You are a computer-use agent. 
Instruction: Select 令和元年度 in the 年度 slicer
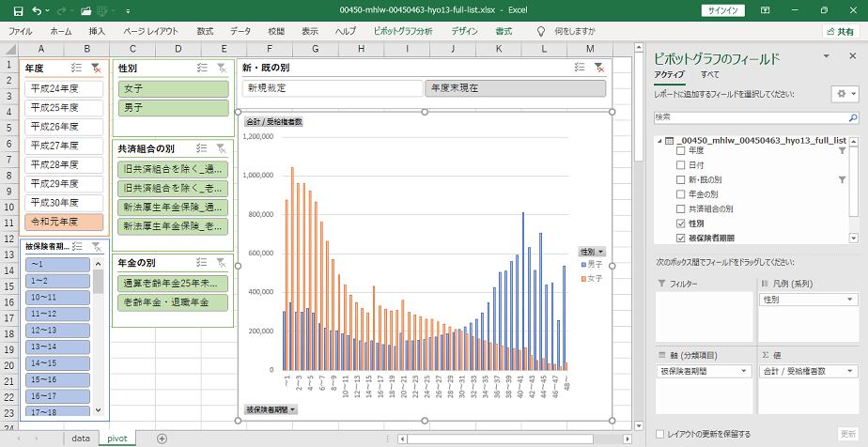[65, 223]
